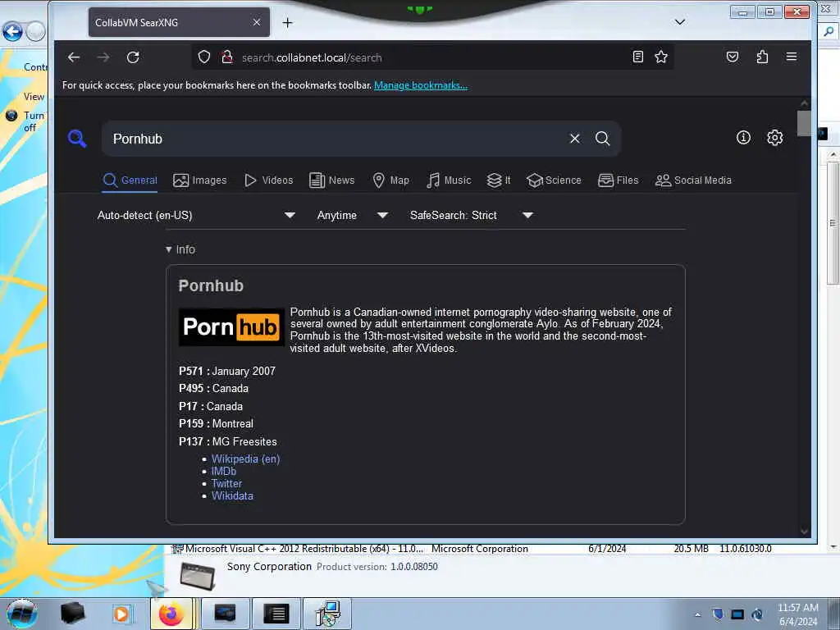
Task: Bookmark this page with the star icon
Action: click(661, 57)
